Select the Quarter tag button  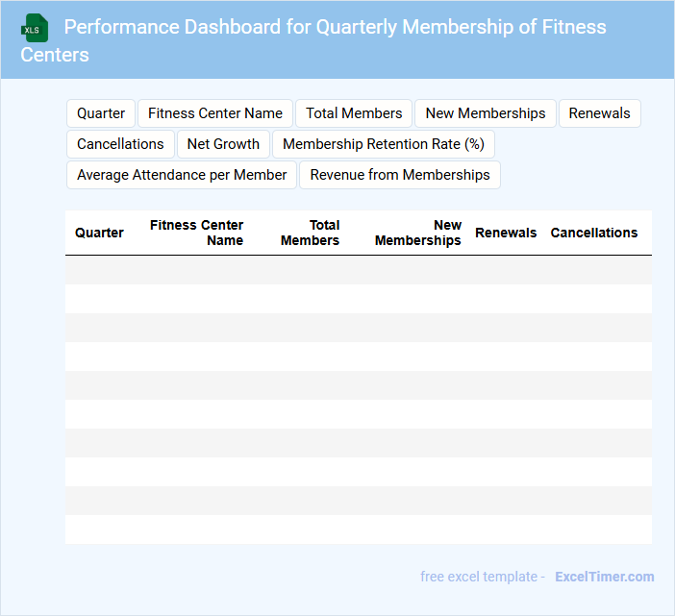click(101, 113)
